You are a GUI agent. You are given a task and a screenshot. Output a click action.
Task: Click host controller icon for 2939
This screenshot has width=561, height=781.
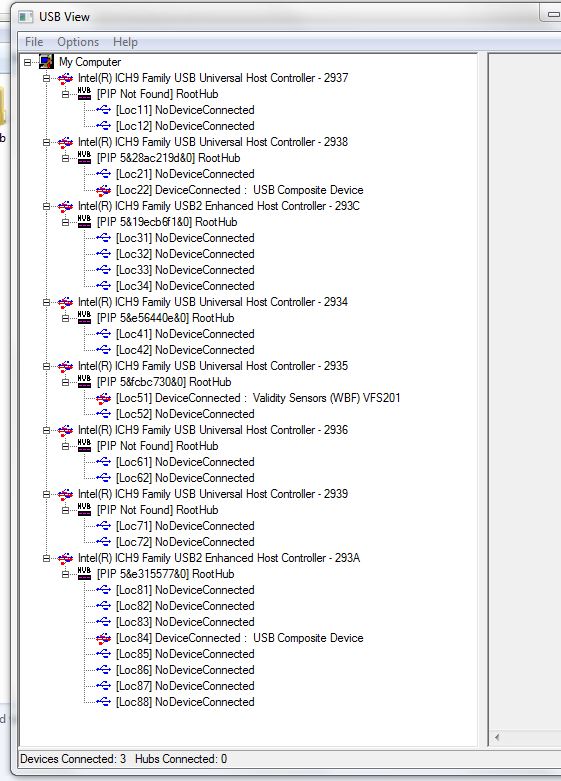tap(65, 494)
